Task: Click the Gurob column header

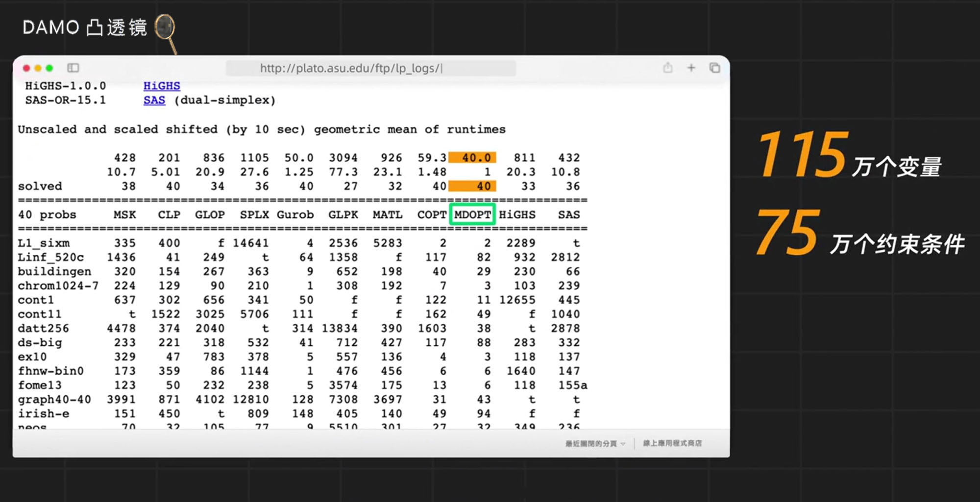Action: click(295, 215)
